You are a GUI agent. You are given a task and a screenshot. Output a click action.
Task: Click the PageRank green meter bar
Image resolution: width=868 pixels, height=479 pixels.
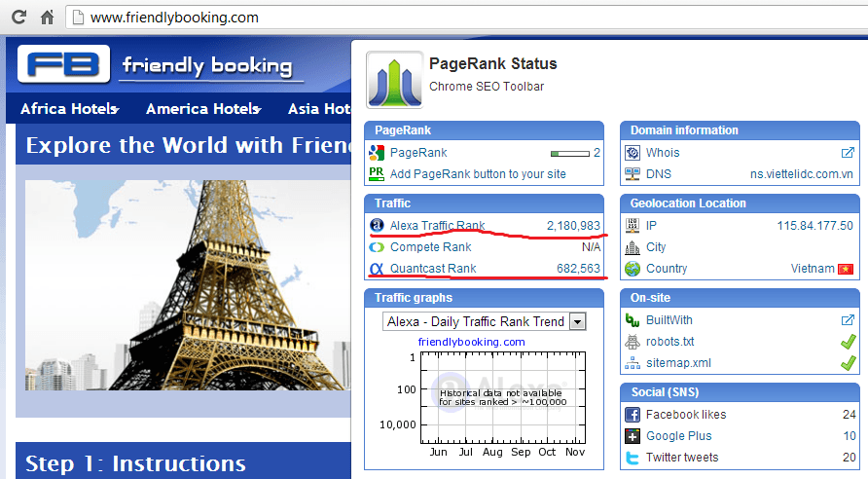569,154
